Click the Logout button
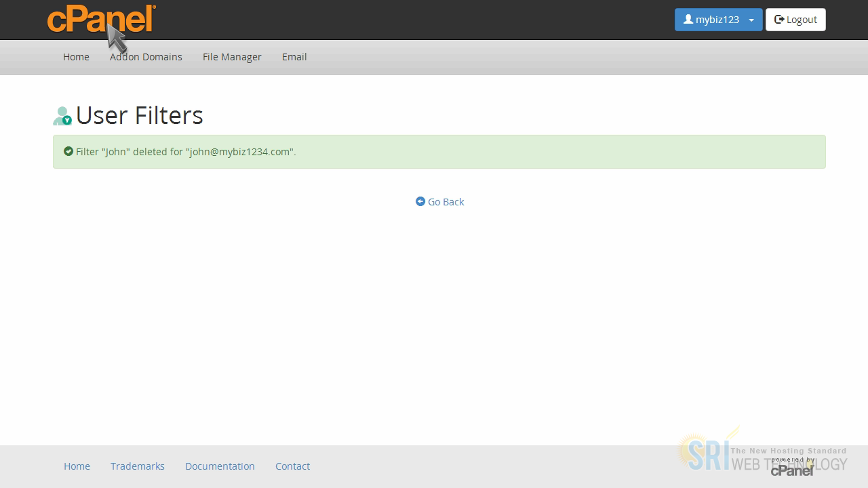The height and width of the screenshot is (488, 868). 795,20
